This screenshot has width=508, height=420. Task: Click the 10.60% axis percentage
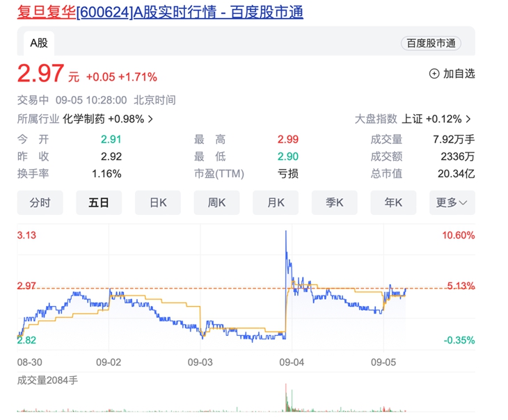pyautogui.click(x=459, y=235)
